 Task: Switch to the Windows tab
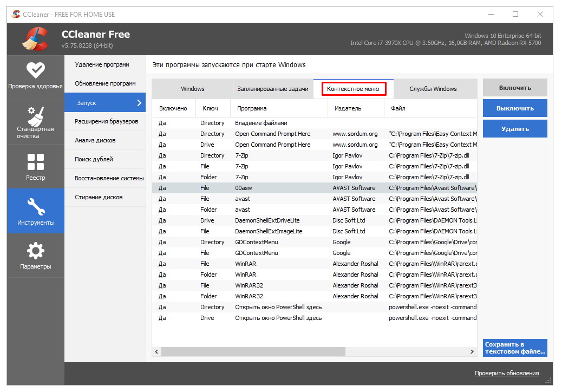pyautogui.click(x=192, y=89)
